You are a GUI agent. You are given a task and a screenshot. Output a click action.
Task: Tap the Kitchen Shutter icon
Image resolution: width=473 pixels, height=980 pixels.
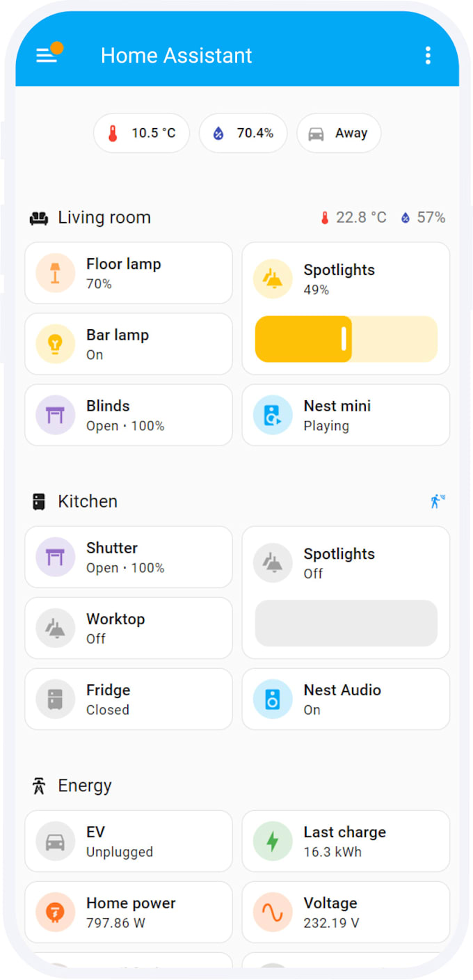(56, 557)
